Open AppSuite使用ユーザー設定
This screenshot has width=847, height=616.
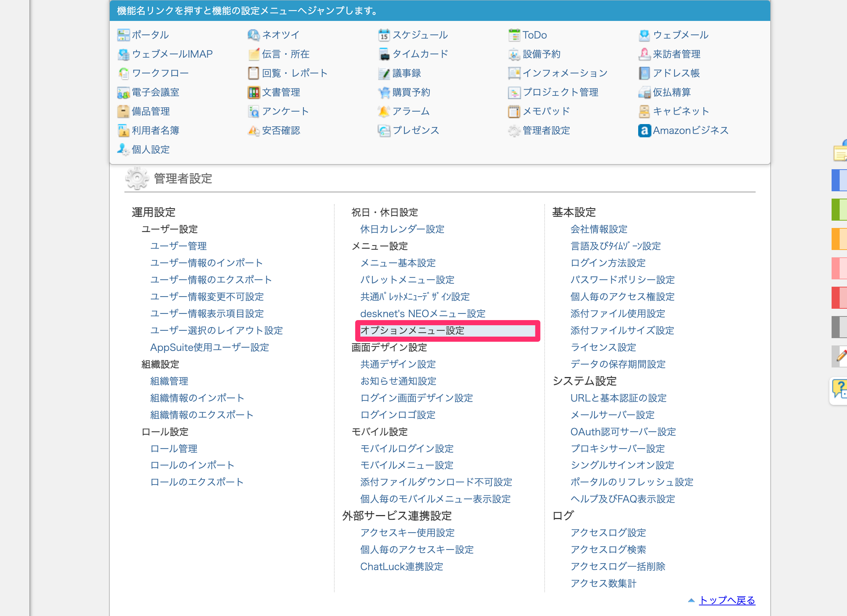coord(210,347)
